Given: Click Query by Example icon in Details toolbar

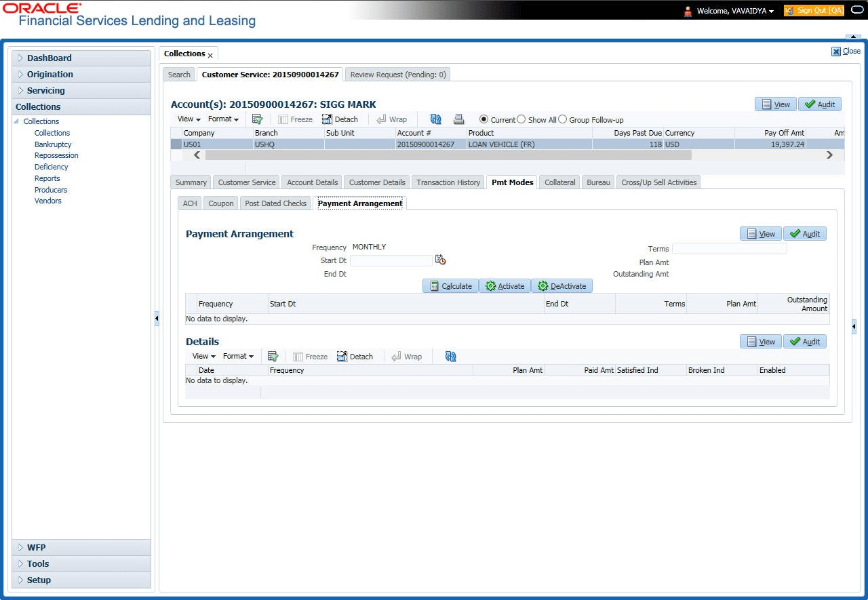Looking at the screenshot, I should 273,357.
